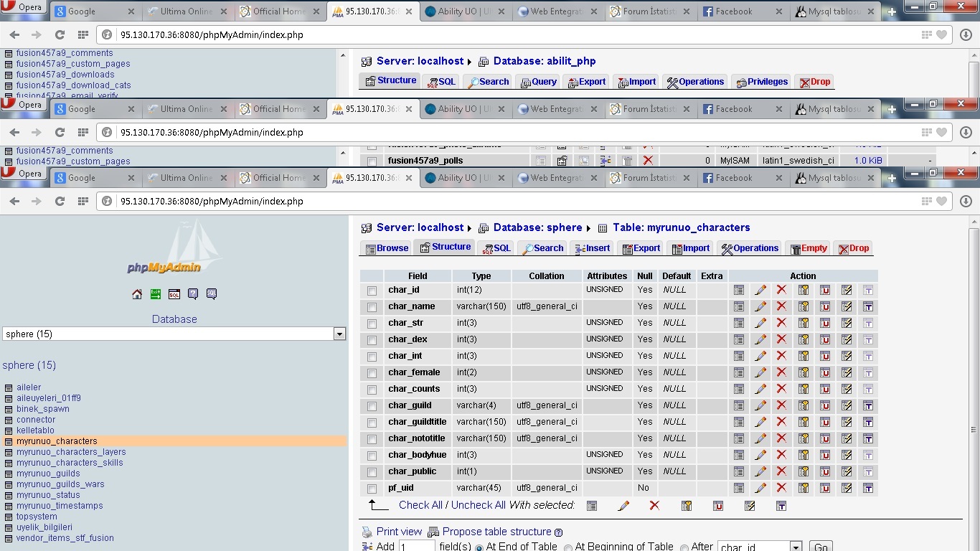Click the char_female int(2) type cell
The height and width of the screenshot is (551, 980).
[481, 372]
